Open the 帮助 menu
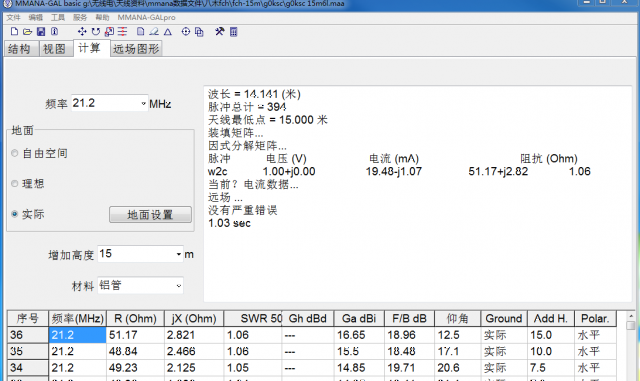 (x=102, y=17)
